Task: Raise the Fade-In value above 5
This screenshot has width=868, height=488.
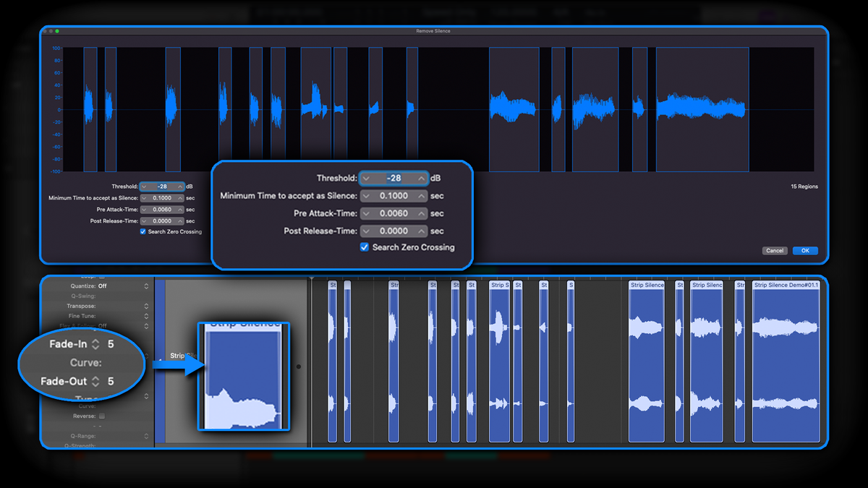Action: tap(95, 341)
